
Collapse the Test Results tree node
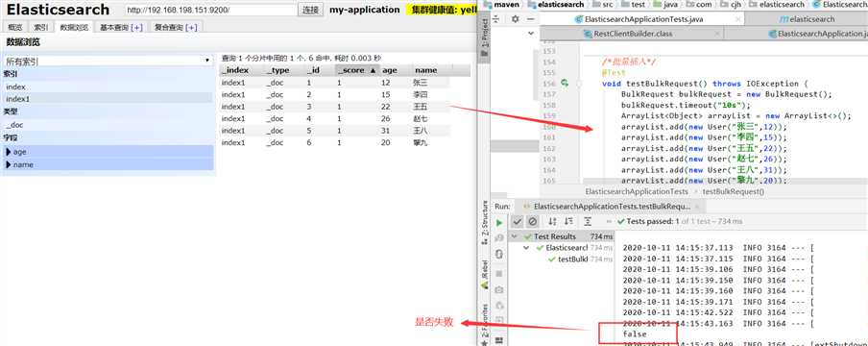click(515, 236)
